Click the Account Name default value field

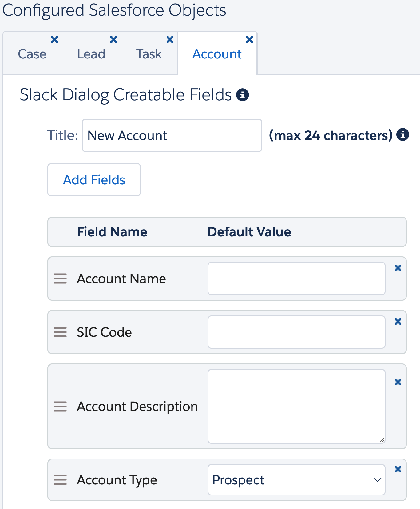[x=296, y=279]
